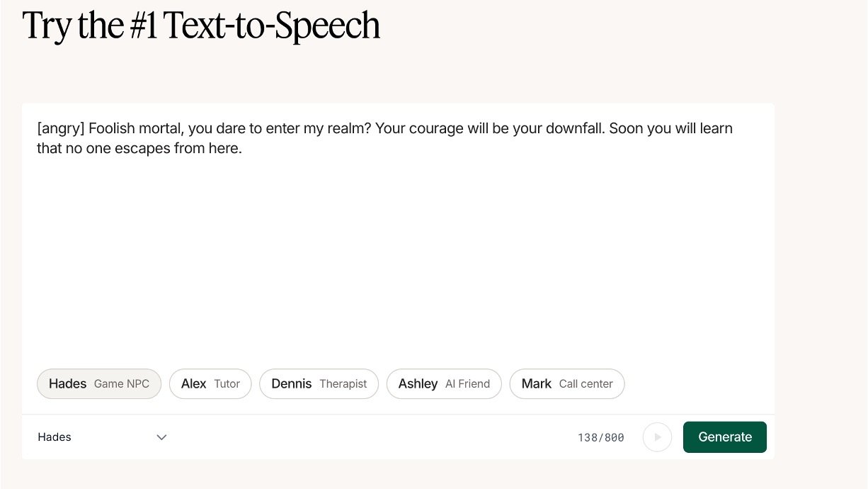Switch to Ashley AI Friend preset
The width and height of the screenshot is (868, 489).
pyautogui.click(x=444, y=384)
